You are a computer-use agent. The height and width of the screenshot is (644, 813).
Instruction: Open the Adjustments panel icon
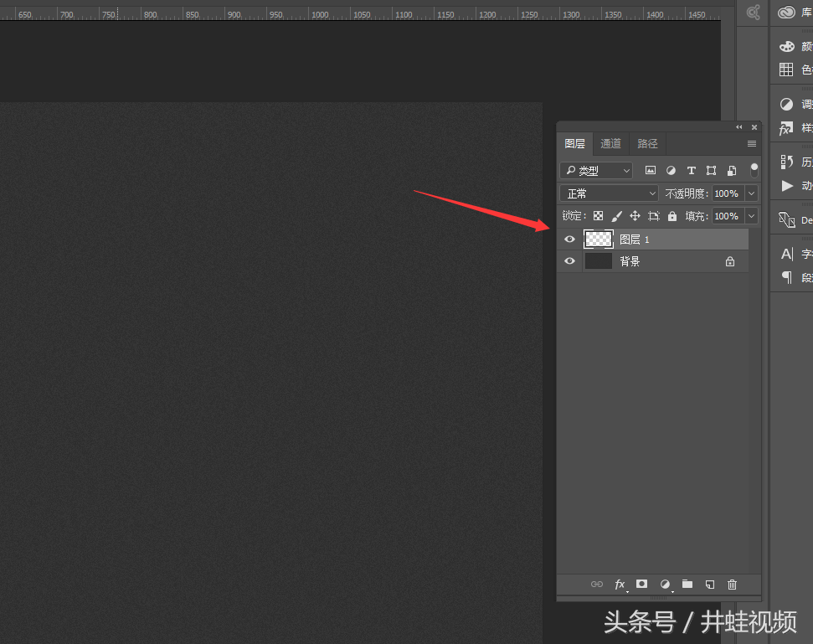click(x=786, y=104)
